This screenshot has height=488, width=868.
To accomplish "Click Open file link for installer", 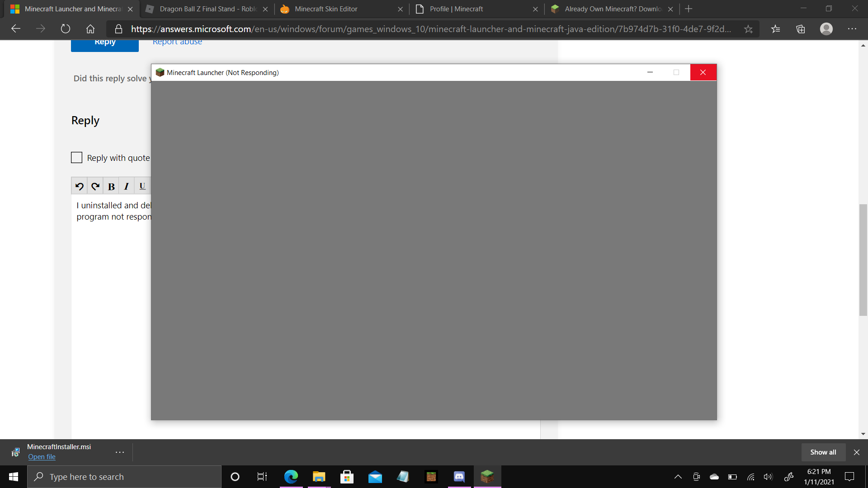I will click(x=42, y=457).
